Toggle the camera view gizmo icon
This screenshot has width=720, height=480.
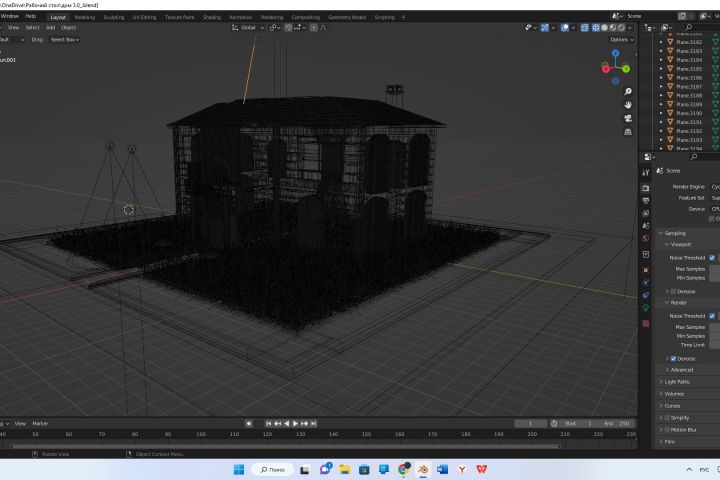tap(628, 119)
